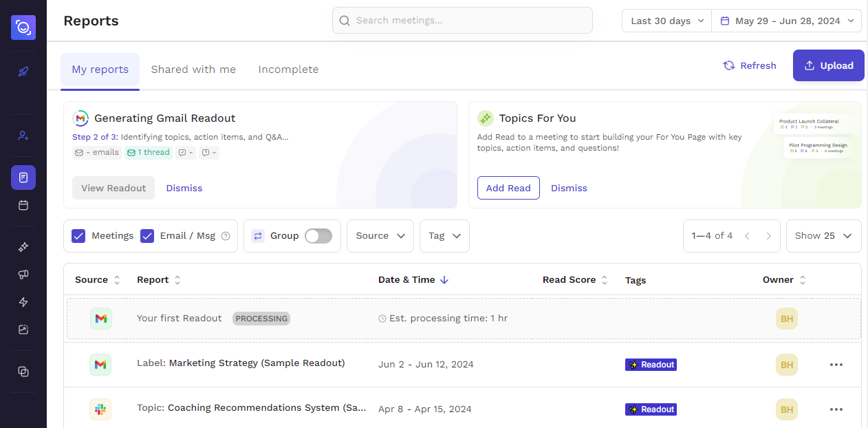Viewport: 868px width, 428px height.
Task: Uncheck the Email / Msg checkbox
Action: (147, 236)
